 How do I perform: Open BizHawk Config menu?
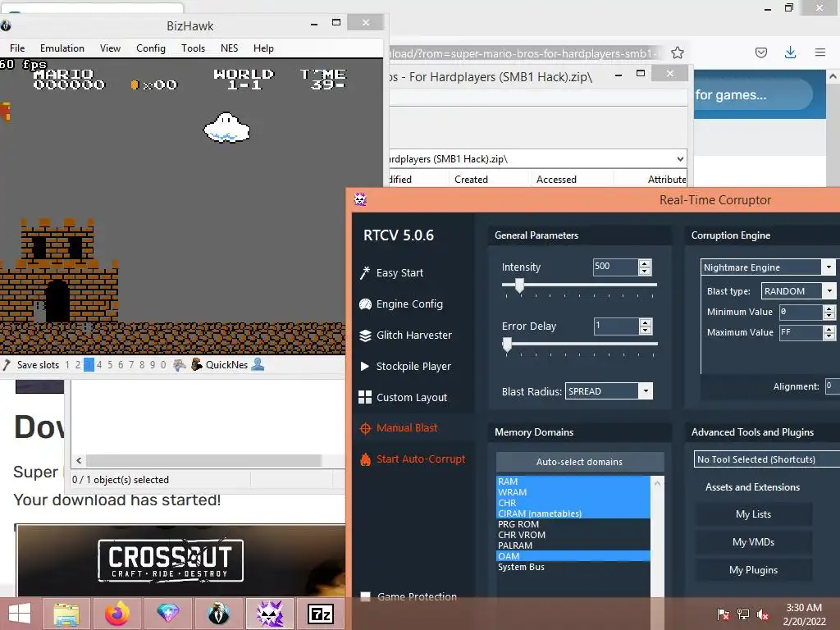(151, 48)
